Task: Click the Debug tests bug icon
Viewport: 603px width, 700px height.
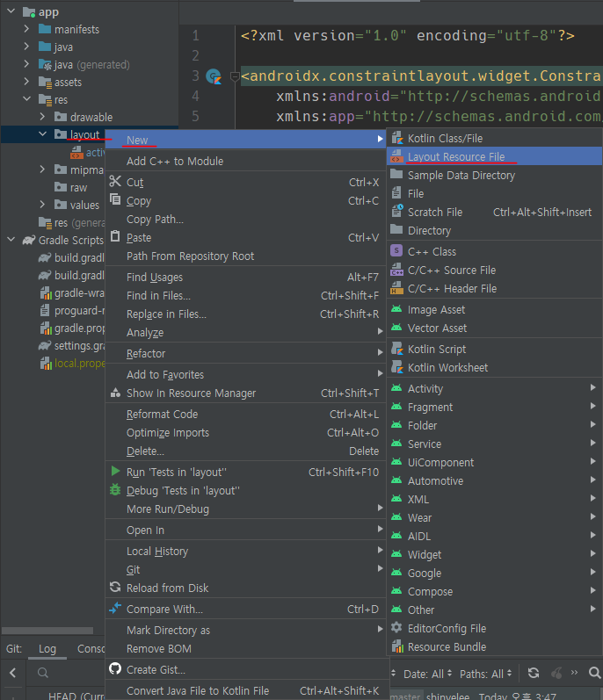Action: [x=115, y=490]
